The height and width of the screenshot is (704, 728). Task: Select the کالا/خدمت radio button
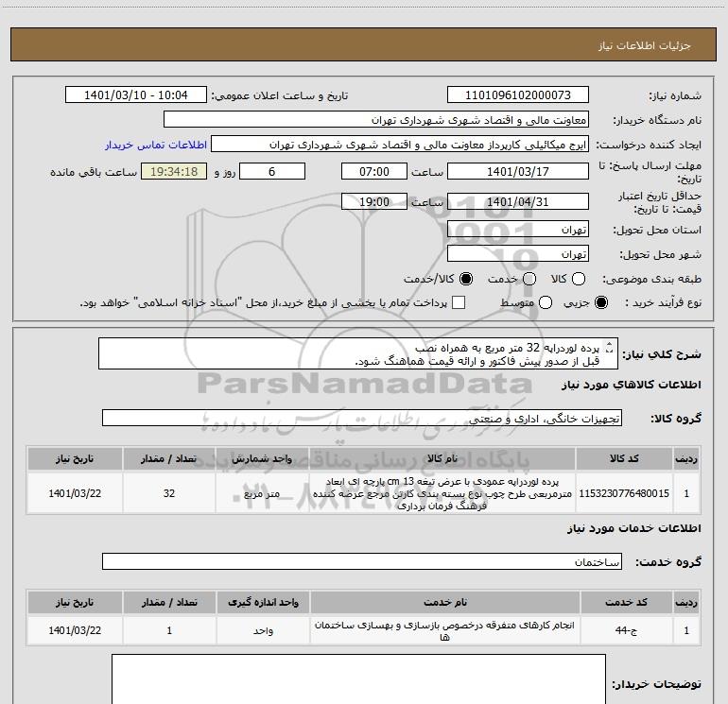(x=466, y=279)
